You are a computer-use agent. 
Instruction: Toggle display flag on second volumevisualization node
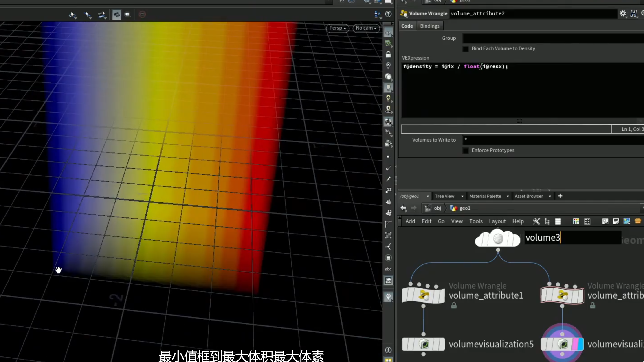coord(578,344)
